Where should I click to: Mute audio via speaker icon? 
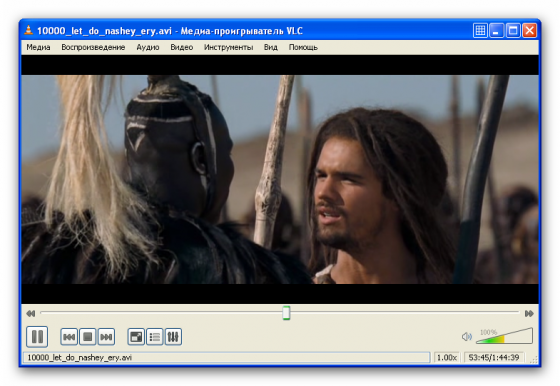[x=466, y=336]
